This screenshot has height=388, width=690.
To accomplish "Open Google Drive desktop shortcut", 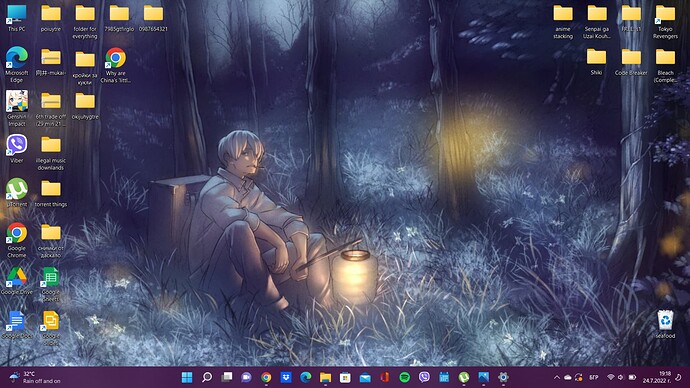I will click(16, 281).
